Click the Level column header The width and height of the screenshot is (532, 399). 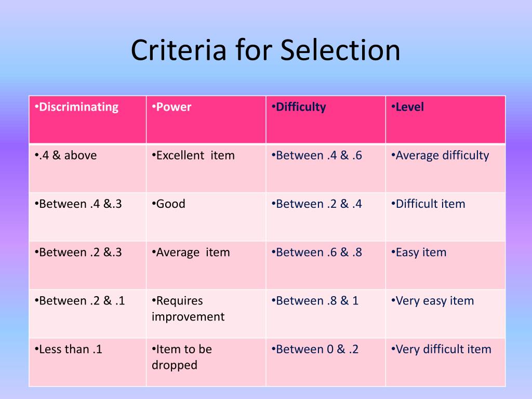pyautogui.click(x=445, y=120)
